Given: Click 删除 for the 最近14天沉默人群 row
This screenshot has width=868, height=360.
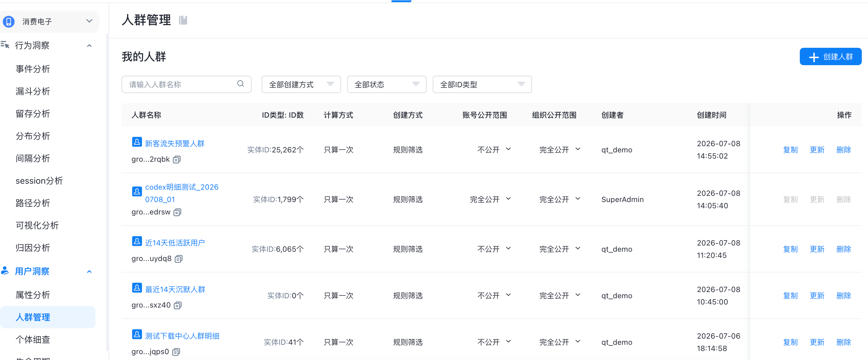Looking at the screenshot, I should click(x=844, y=295).
